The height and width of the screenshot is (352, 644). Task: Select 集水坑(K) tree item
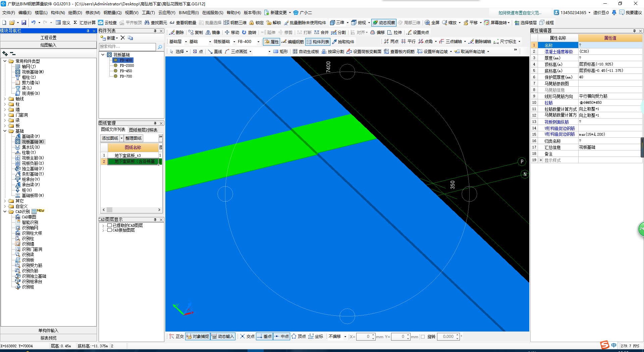(x=31, y=147)
